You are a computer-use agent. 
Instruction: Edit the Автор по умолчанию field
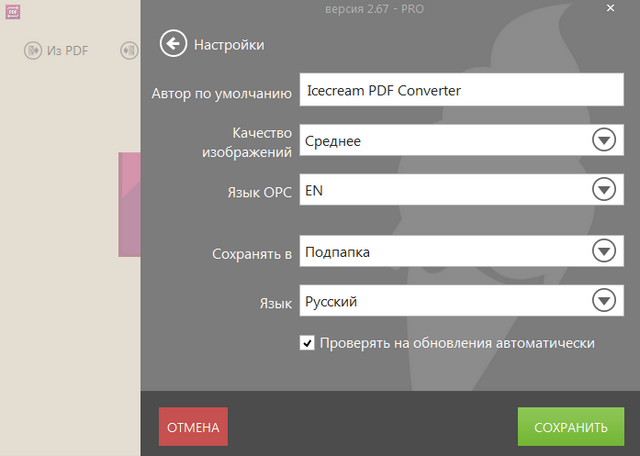coord(461,90)
